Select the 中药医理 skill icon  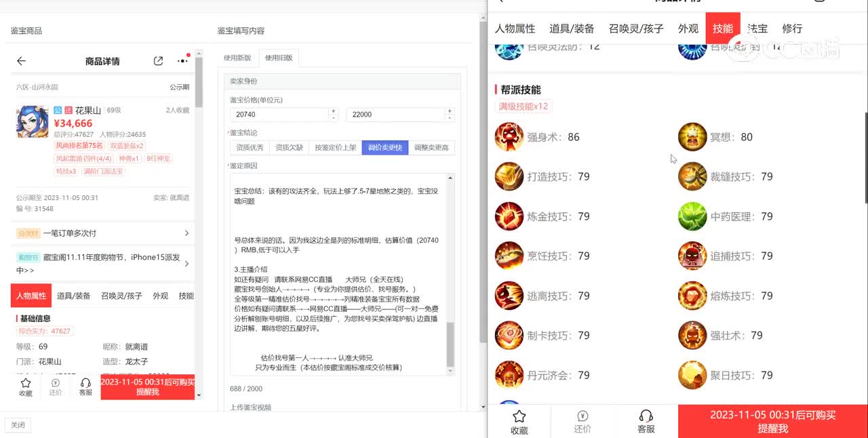coord(692,216)
